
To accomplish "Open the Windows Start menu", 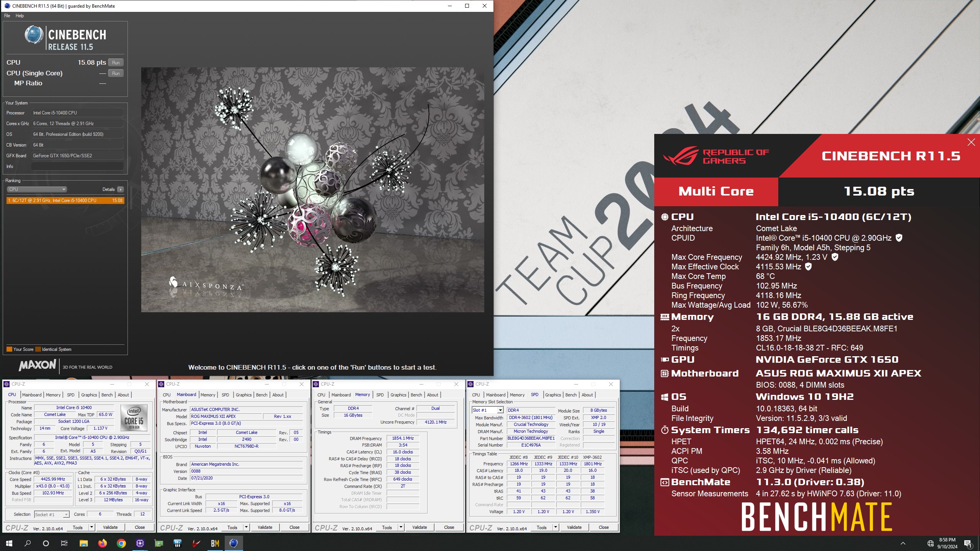I will click(x=9, y=543).
